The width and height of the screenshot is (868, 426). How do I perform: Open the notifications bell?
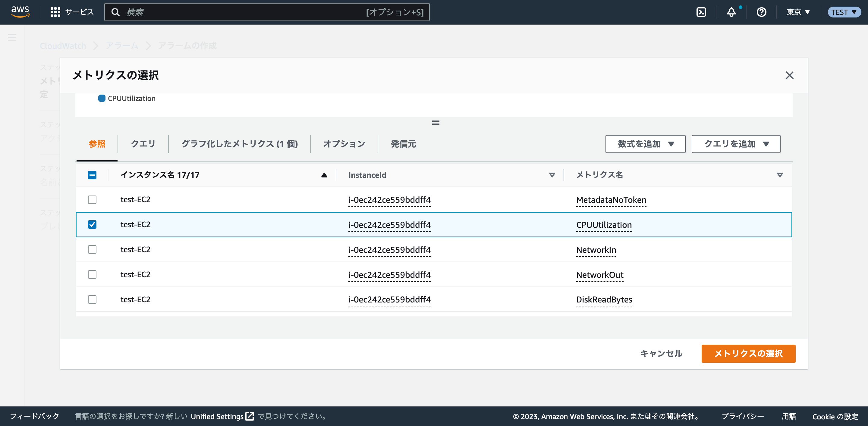pyautogui.click(x=731, y=12)
